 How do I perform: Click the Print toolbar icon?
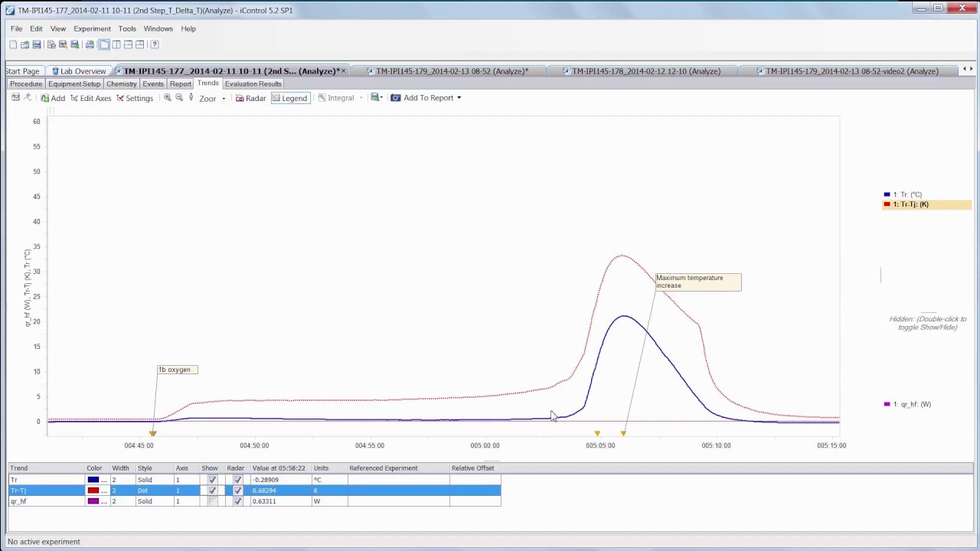90,44
